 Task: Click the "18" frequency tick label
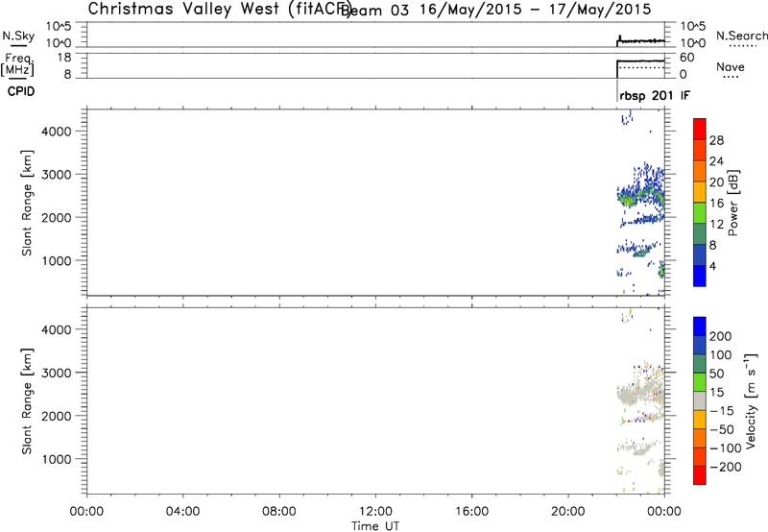tap(64, 58)
